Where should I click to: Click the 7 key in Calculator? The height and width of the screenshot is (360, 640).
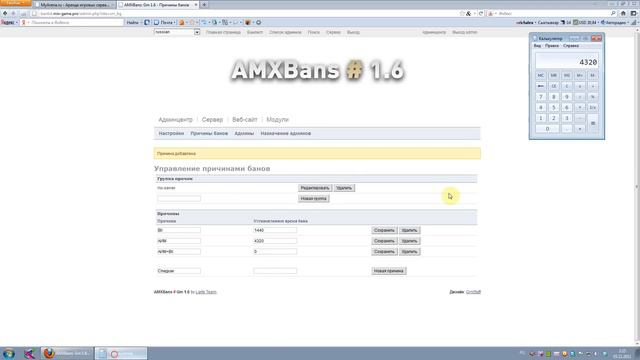(x=540, y=97)
